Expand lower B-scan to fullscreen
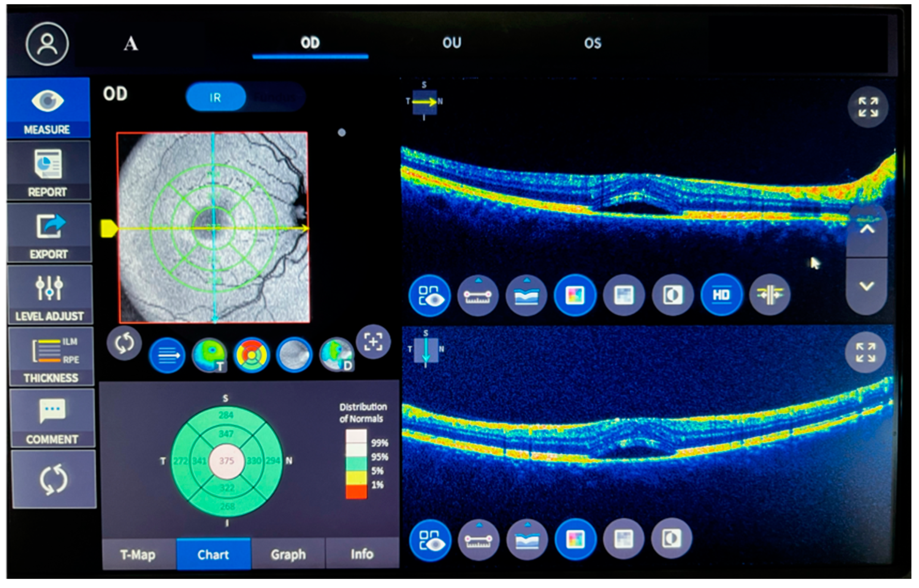The image size is (919, 588). click(x=865, y=353)
